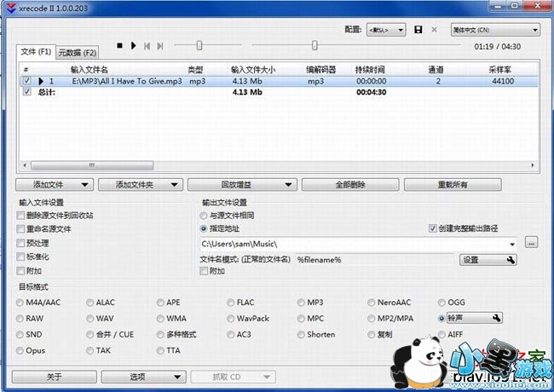Select 与源文件相同 radio option
The image size is (554, 392).
click(x=203, y=216)
